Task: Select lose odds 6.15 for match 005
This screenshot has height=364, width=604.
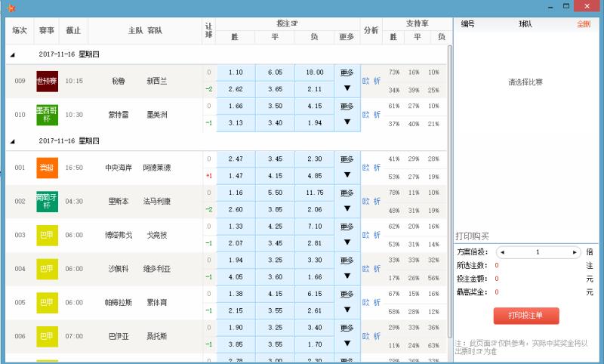Action: click(315, 294)
